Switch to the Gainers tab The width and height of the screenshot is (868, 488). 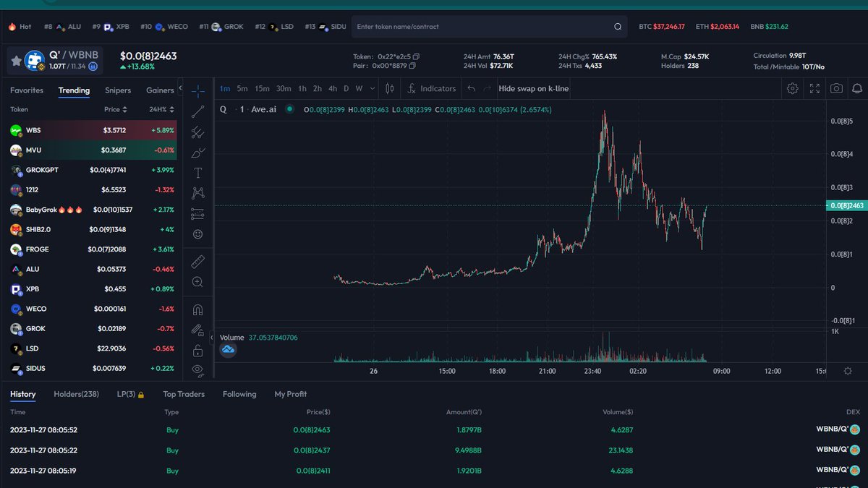[x=160, y=90]
